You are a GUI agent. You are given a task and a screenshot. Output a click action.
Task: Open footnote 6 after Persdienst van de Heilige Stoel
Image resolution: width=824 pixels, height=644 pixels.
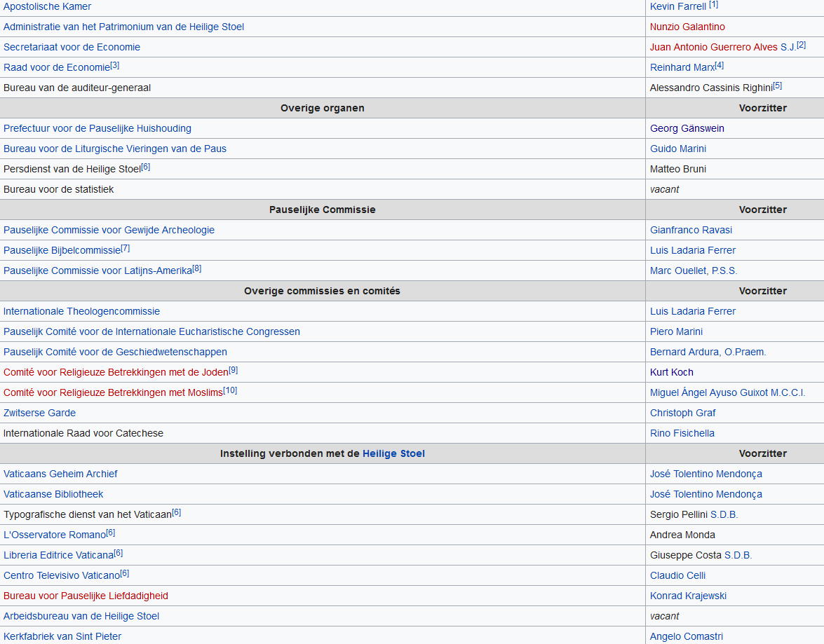(x=146, y=167)
